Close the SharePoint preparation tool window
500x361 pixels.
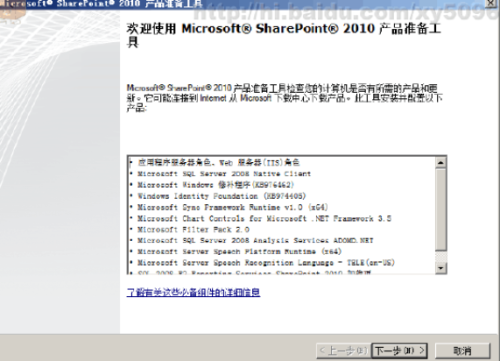pyautogui.click(x=491, y=3)
